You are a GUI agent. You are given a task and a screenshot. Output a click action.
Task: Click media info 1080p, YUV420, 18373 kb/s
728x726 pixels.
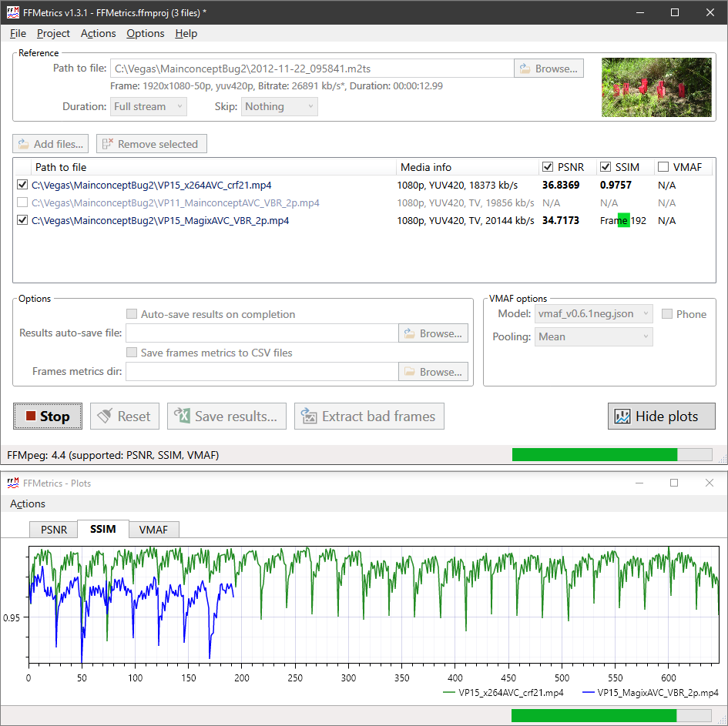458,185
